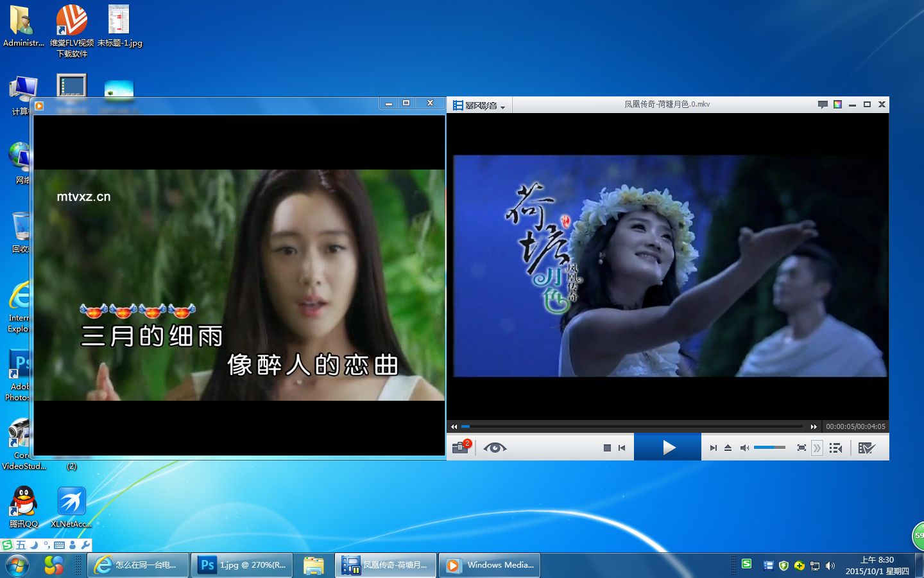Click the green Sogou S icon in the system tray
Viewport: 924px width, 578px height.
tap(746, 564)
